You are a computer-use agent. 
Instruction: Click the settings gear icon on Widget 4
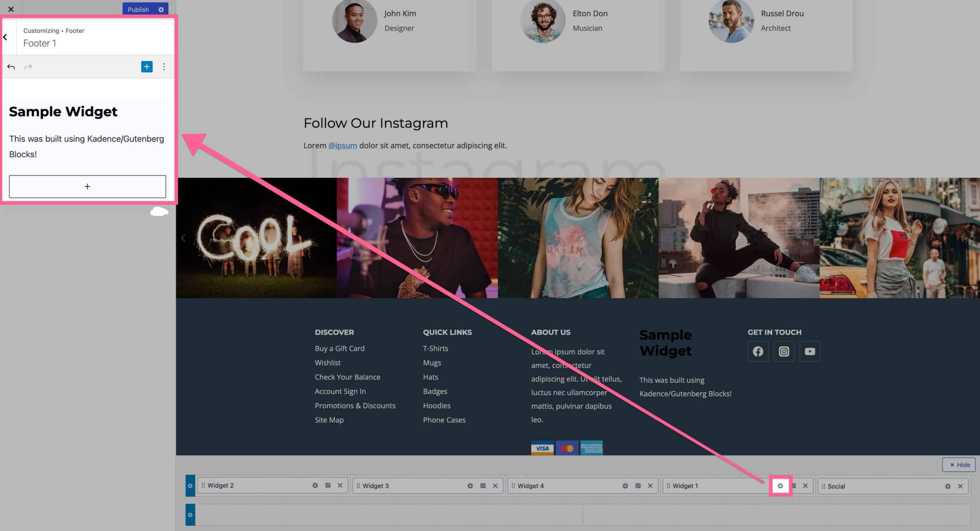coord(626,485)
